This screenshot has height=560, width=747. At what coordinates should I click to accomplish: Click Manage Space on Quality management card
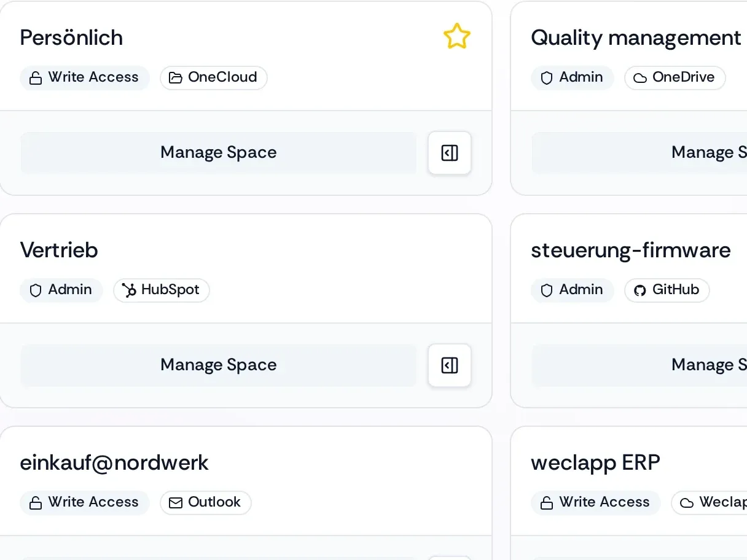click(639, 153)
